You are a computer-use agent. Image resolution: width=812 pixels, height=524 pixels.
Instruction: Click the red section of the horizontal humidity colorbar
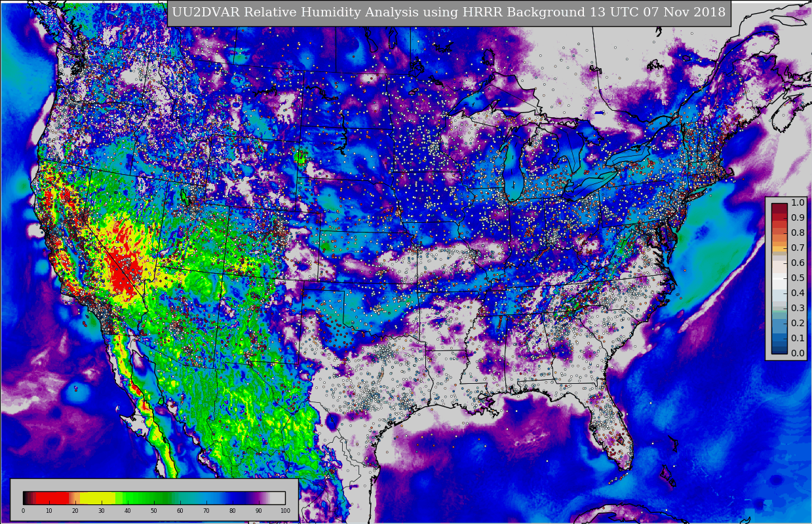pos(52,498)
